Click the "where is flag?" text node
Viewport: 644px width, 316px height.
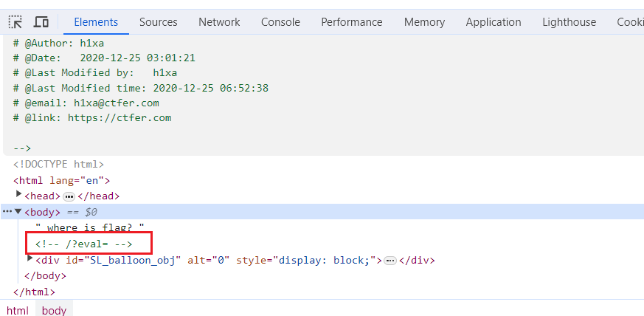click(x=90, y=228)
